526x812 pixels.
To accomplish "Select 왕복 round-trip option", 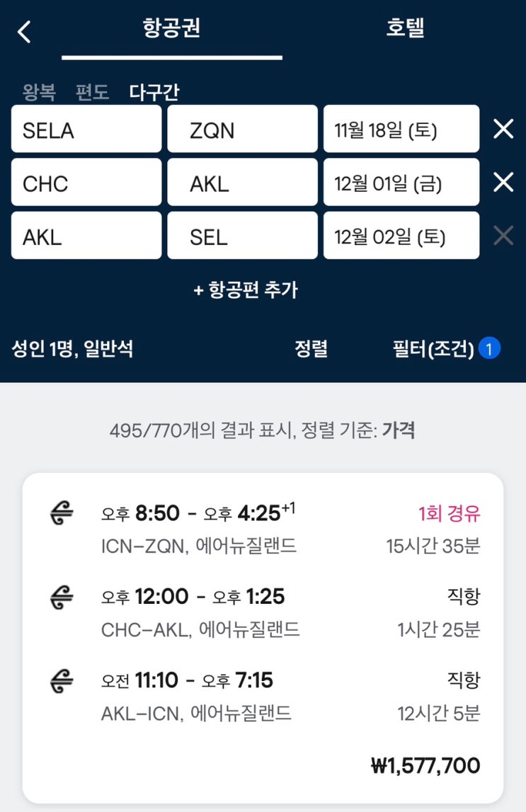I will coord(39,92).
